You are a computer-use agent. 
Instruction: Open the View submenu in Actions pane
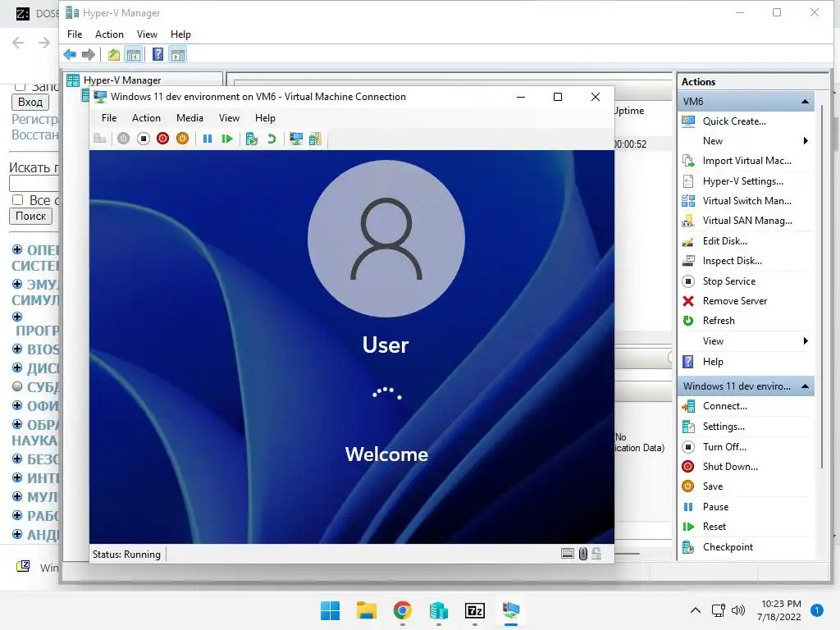pyautogui.click(x=746, y=341)
